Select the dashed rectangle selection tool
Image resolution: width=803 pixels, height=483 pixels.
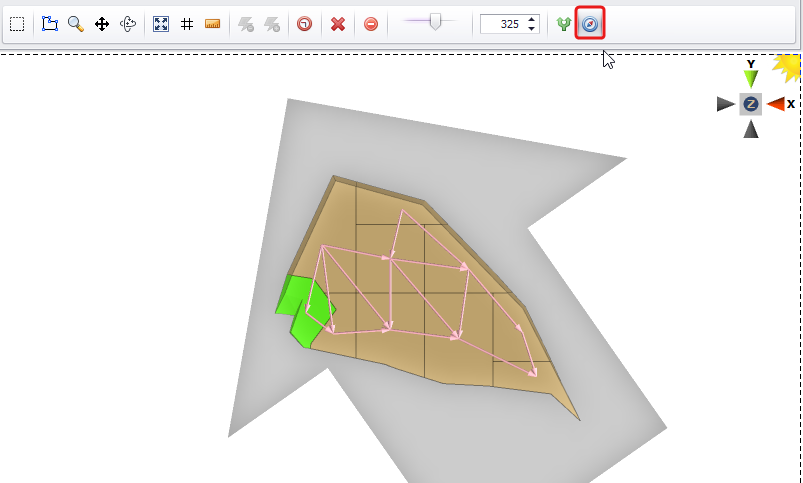[x=17, y=24]
